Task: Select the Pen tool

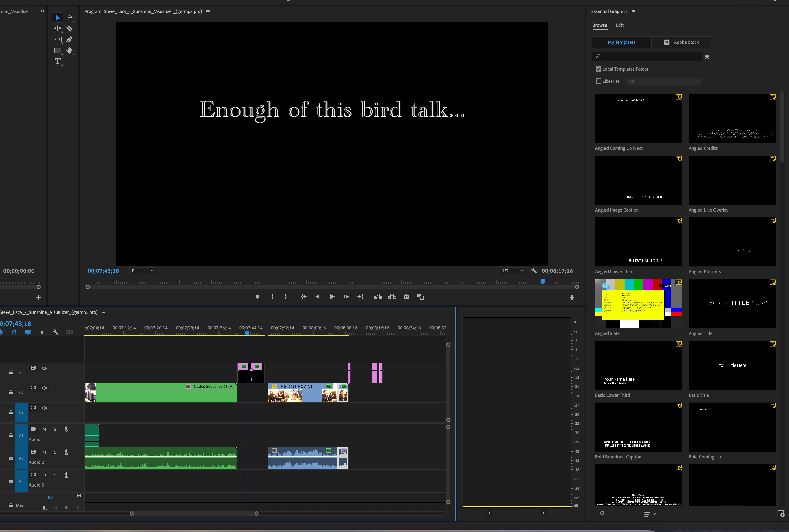Action: point(69,40)
